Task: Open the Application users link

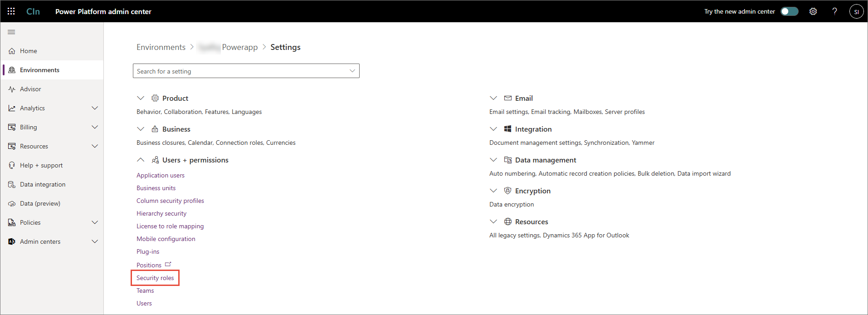Action: pos(161,175)
